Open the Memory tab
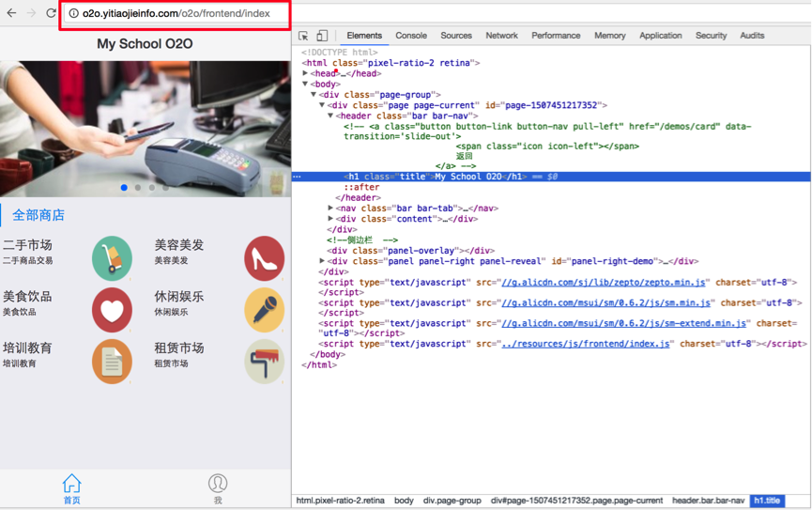 click(610, 36)
